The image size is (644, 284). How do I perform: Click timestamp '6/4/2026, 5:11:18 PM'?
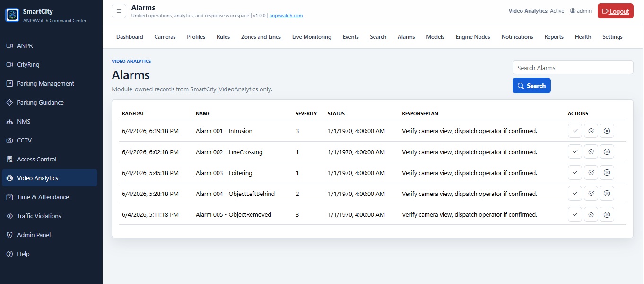pos(150,214)
